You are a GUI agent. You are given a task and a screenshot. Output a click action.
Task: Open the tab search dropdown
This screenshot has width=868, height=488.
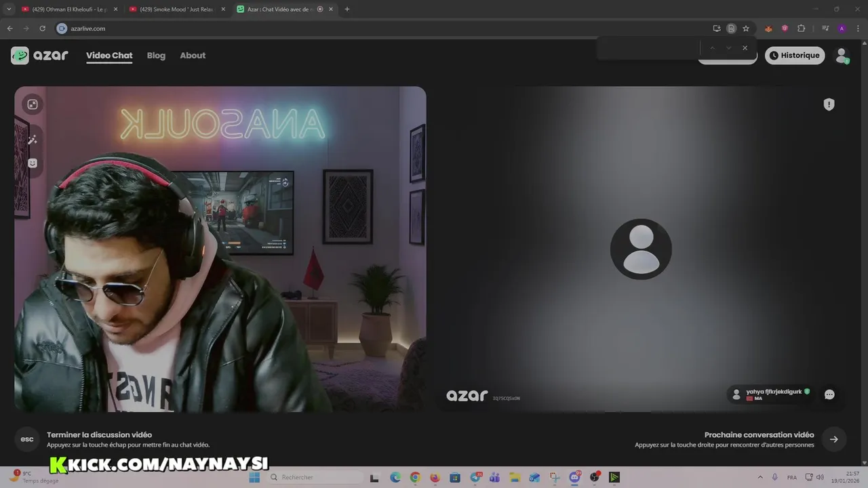coord(9,9)
